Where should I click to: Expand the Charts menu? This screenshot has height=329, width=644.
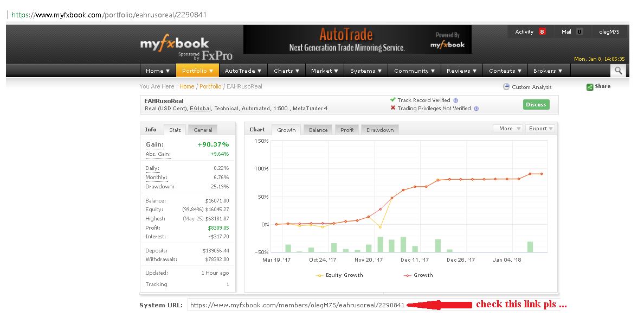pos(287,71)
